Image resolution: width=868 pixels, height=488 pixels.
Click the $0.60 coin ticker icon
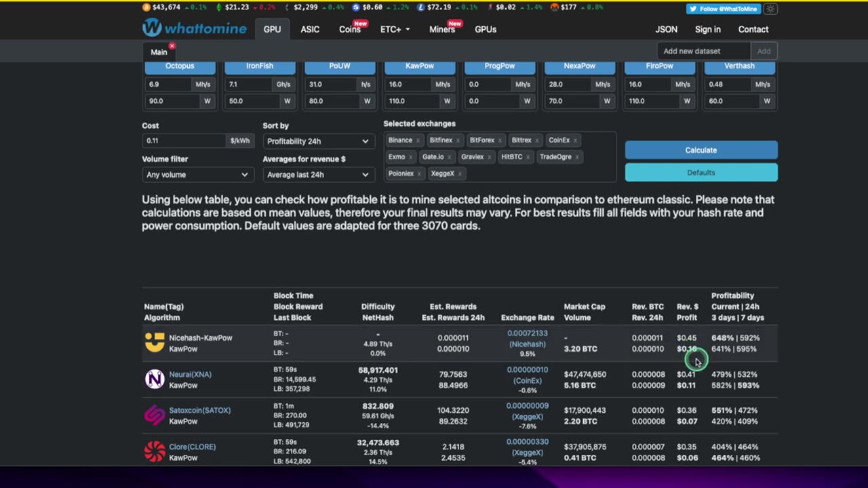(356, 7)
